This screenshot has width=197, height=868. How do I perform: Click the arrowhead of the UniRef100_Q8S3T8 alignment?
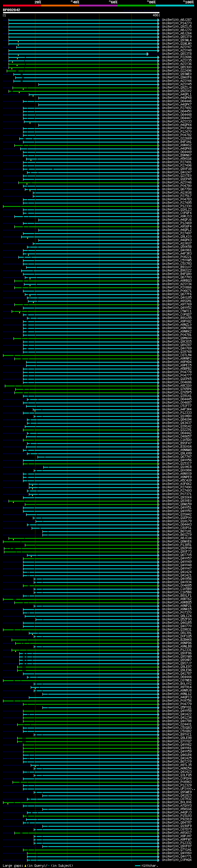click(147, 54)
